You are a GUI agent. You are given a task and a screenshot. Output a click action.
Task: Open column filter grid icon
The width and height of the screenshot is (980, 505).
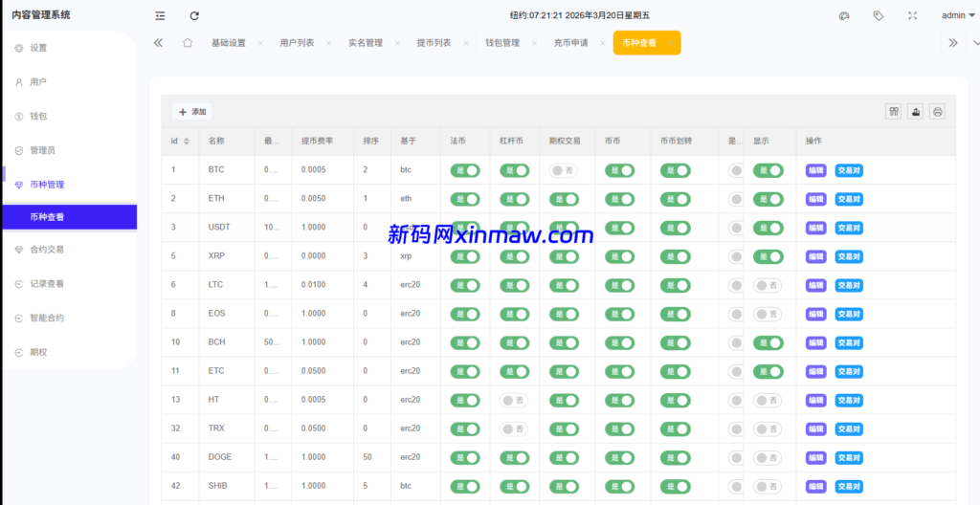[894, 111]
